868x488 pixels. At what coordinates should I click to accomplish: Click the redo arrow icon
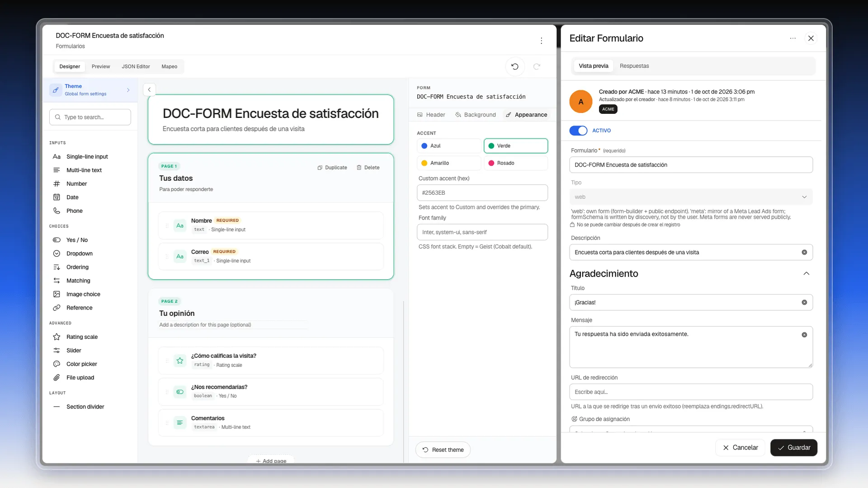tap(537, 66)
